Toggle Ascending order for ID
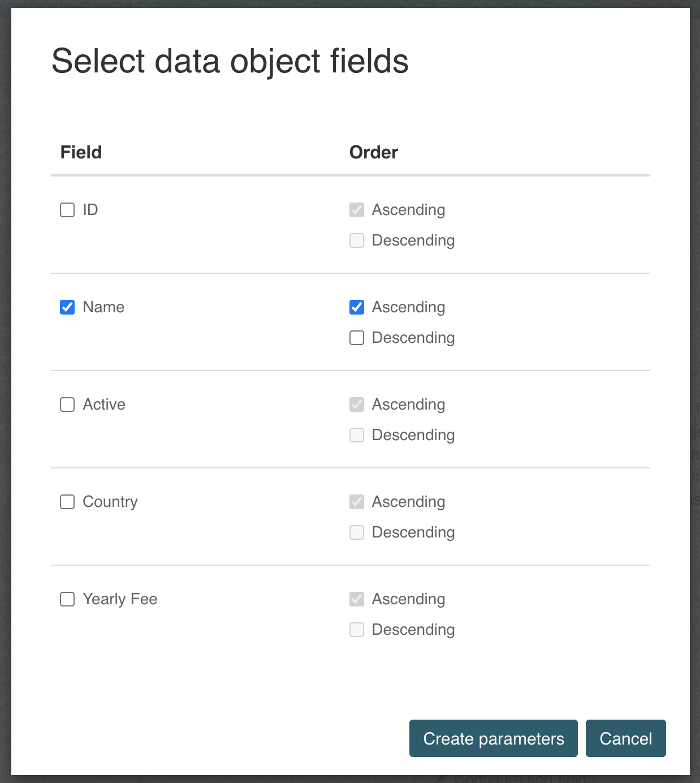Screen dimensions: 700x783 (x=356, y=209)
